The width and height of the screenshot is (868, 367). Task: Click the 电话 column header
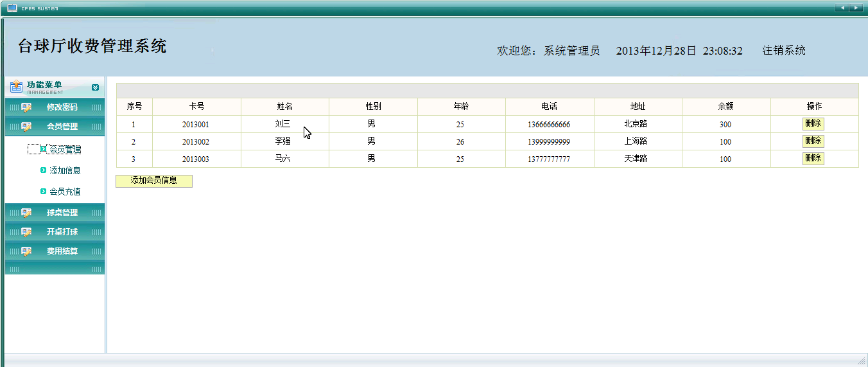(x=549, y=107)
